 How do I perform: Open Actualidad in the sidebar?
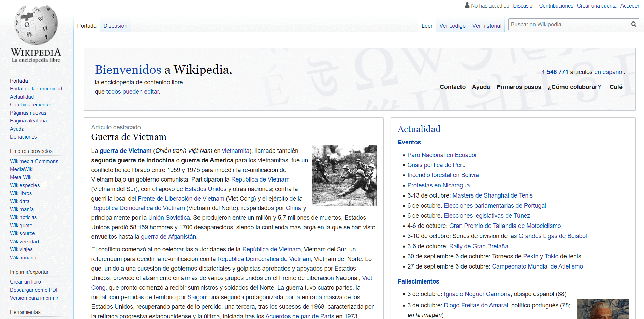(22, 97)
